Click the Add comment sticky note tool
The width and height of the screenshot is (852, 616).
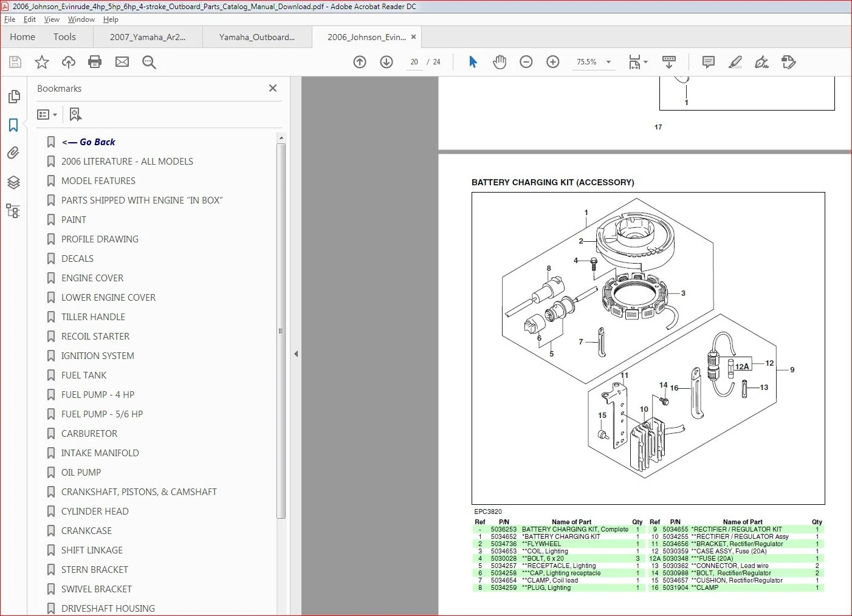[708, 62]
